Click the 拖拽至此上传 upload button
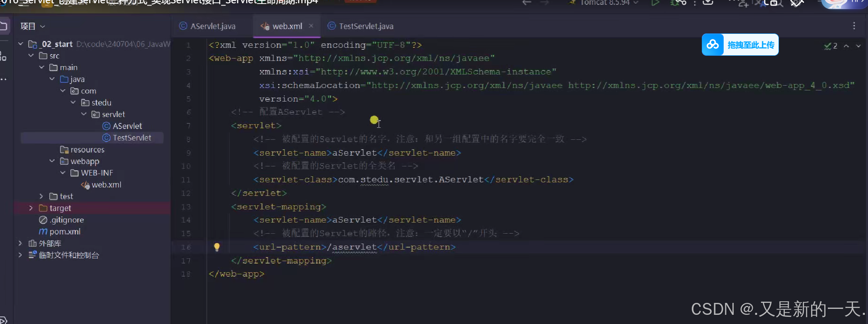Image resolution: width=868 pixels, height=324 pixels. tap(740, 45)
